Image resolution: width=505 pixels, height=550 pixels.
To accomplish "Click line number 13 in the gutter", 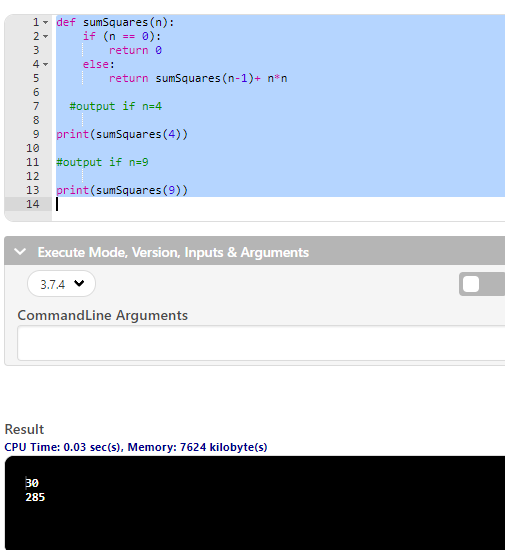I will [x=33, y=190].
